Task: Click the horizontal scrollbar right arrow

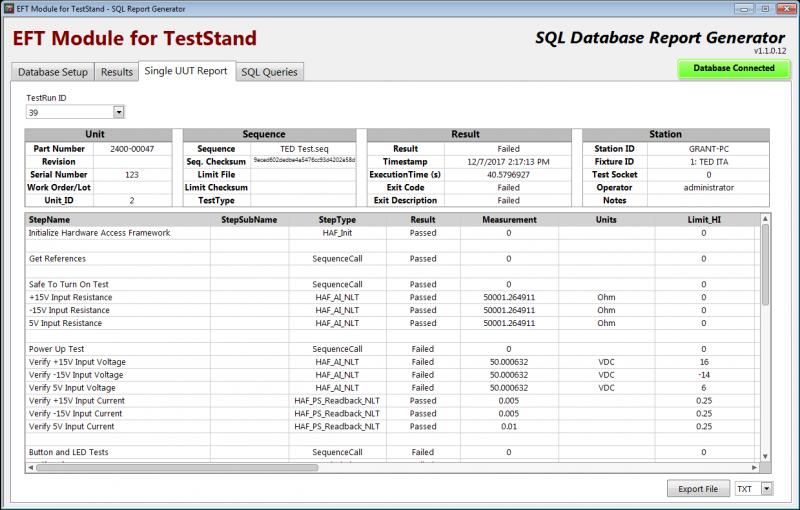Action: pos(755,467)
